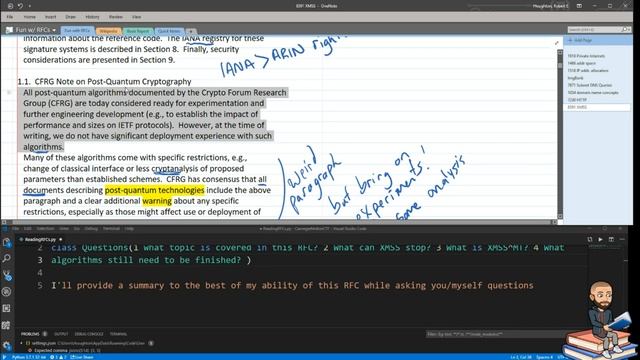
Task: Open the OneNote Insert ribbon tab
Action: click(x=51, y=17)
